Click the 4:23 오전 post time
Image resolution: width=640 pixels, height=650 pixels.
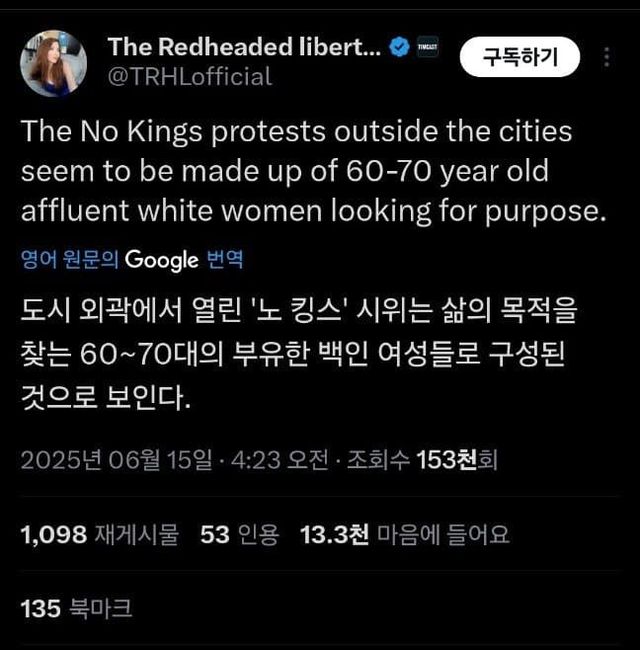click(x=279, y=460)
